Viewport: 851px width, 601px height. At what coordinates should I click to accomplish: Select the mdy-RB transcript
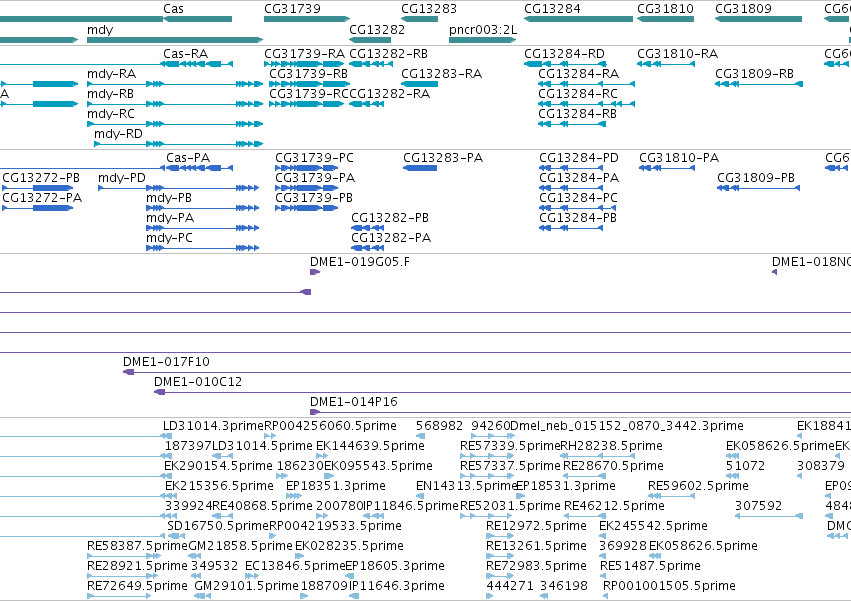click(175, 104)
